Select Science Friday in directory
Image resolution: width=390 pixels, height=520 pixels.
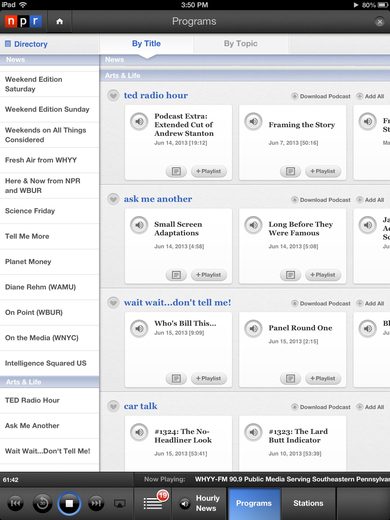point(49,211)
